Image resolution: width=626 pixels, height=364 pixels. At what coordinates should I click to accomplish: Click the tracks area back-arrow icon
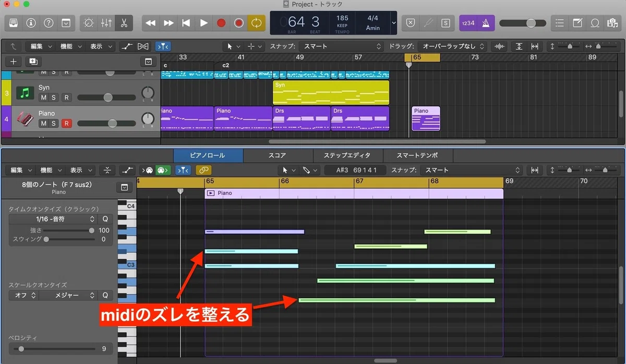coord(13,46)
